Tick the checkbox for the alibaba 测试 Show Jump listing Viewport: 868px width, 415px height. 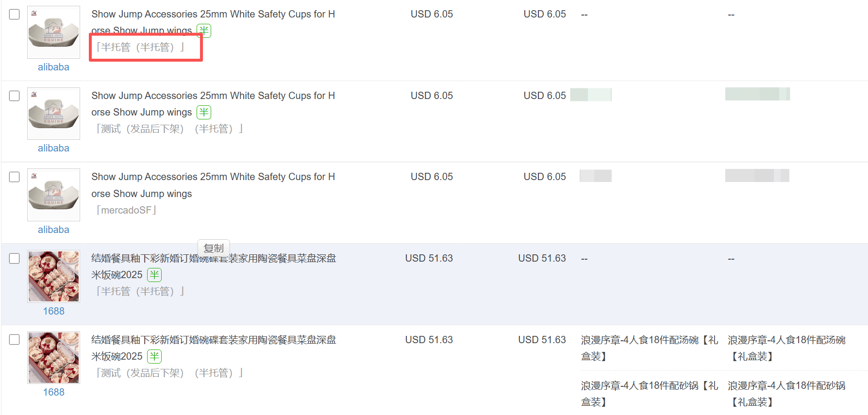[15, 96]
